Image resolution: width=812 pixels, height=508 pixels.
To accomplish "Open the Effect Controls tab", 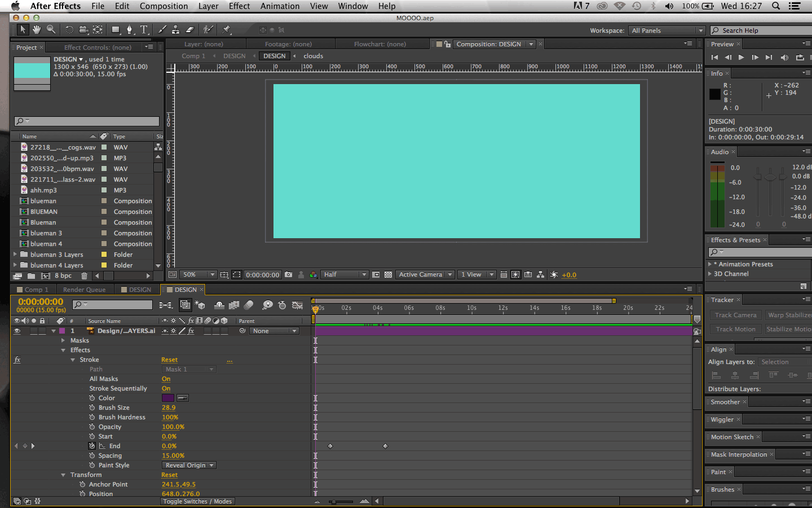I will point(98,47).
